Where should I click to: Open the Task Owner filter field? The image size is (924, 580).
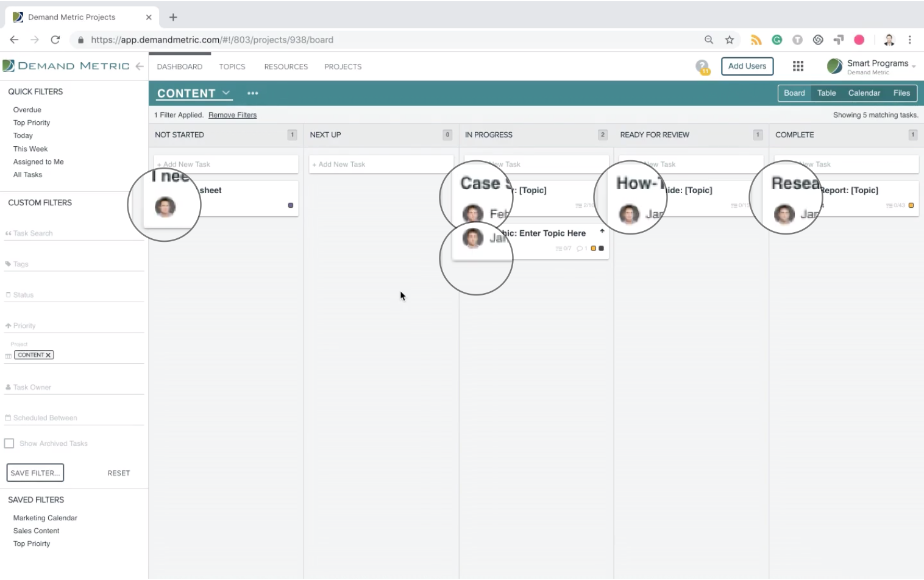tap(74, 387)
